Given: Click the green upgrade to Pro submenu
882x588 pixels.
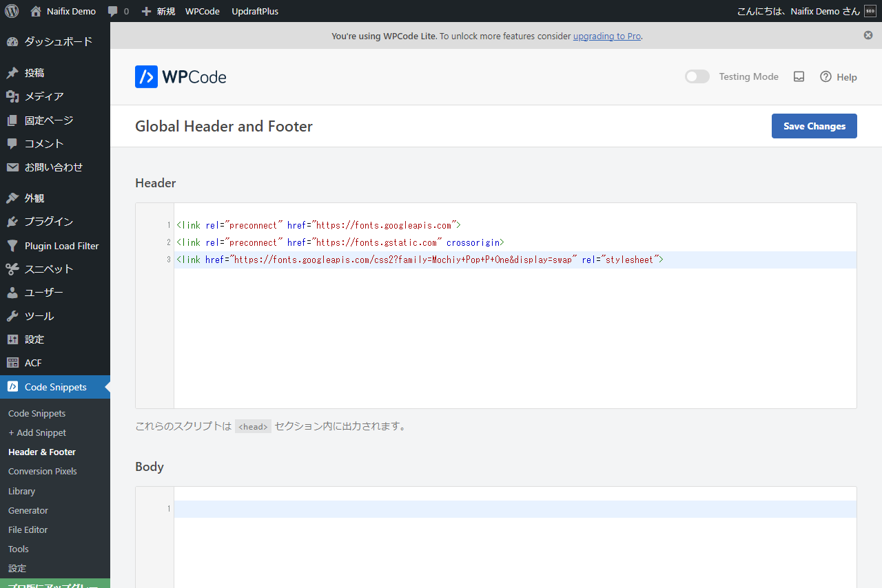Looking at the screenshot, I should tap(55, 583).
